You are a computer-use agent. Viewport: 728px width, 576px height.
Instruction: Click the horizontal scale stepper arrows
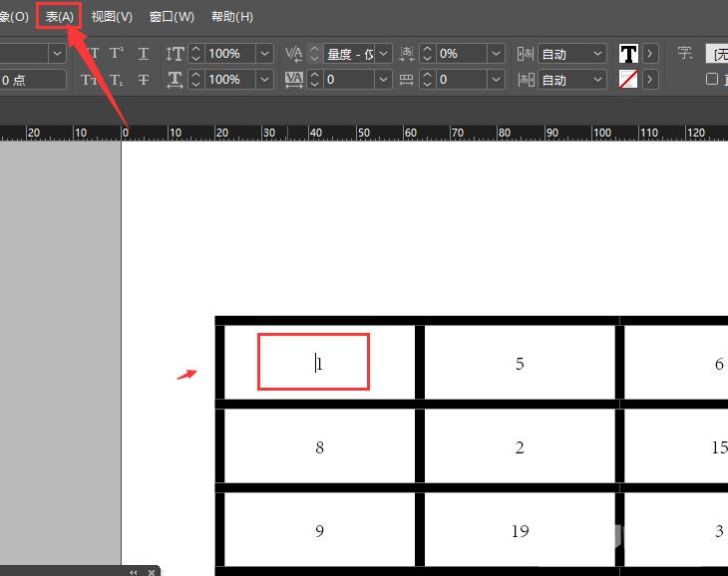pyautogui.click(x=195, y=80)
